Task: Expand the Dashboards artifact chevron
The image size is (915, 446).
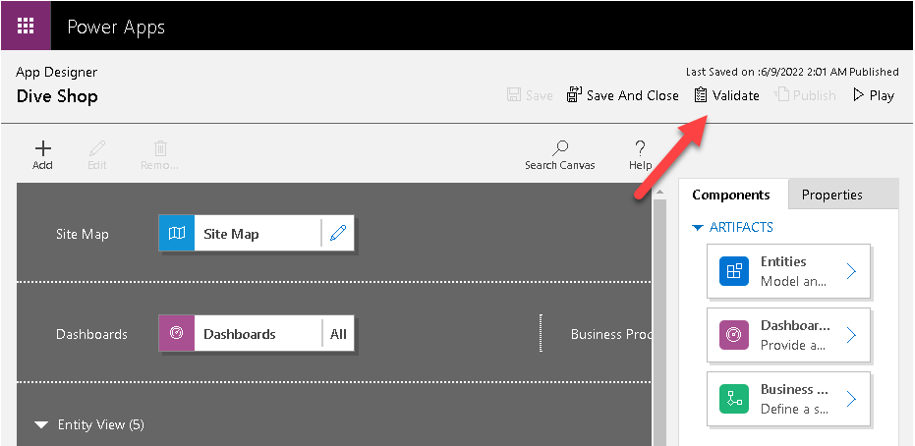Action: [x=851, y=335]
